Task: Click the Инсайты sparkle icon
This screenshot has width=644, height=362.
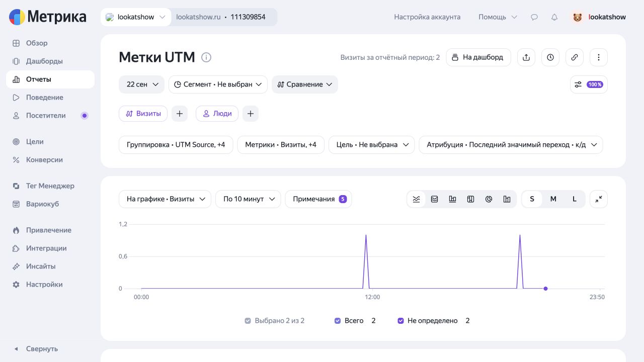Action: point(16,266)
